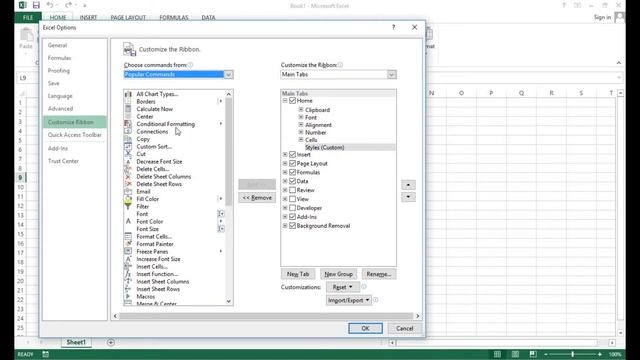Click the Remove button

[257, 198]
